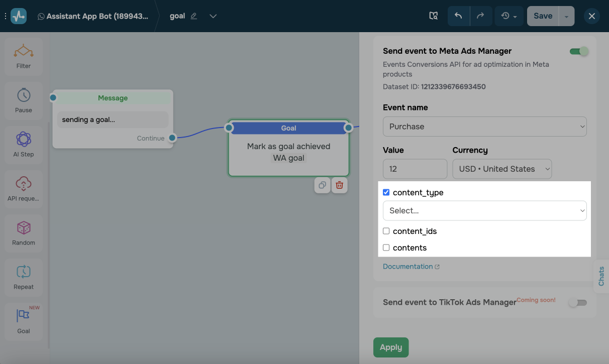The image size is (609, 364).
Task: Check the contents checkbox
Action: (x=386, y=248)
